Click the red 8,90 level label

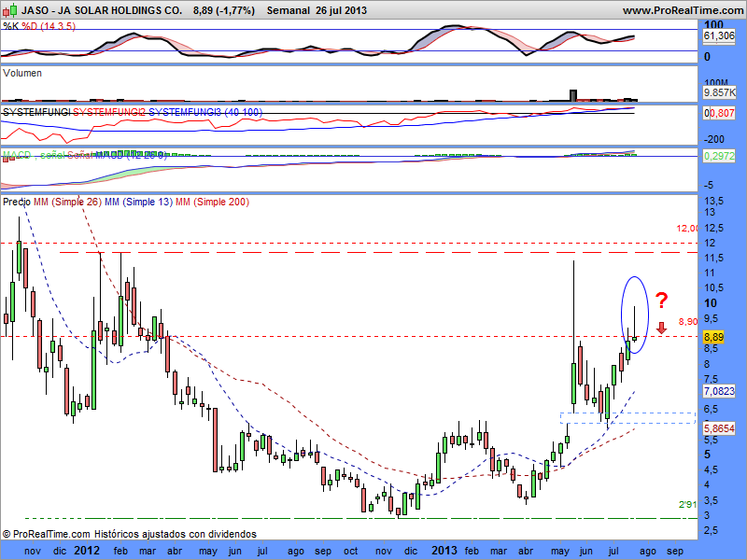(688, 321)
